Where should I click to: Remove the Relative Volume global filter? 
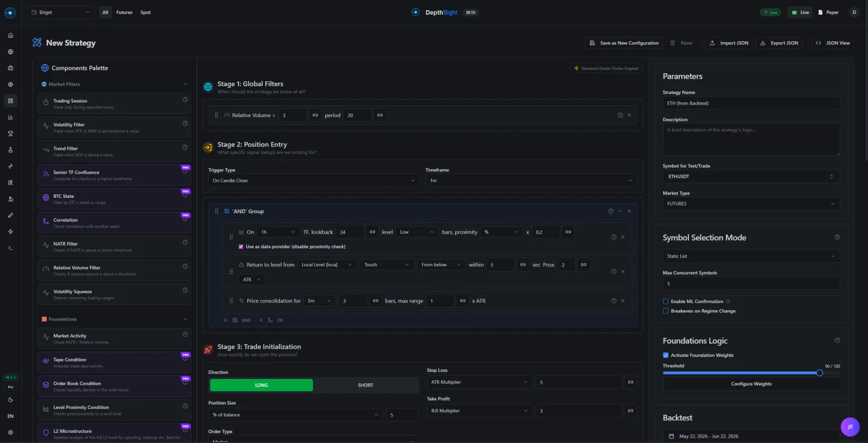[629, 115]
